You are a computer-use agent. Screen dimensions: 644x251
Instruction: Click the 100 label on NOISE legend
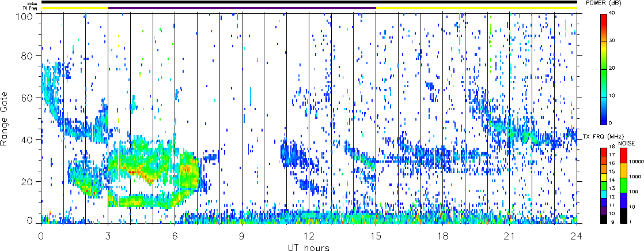point(633,192)
